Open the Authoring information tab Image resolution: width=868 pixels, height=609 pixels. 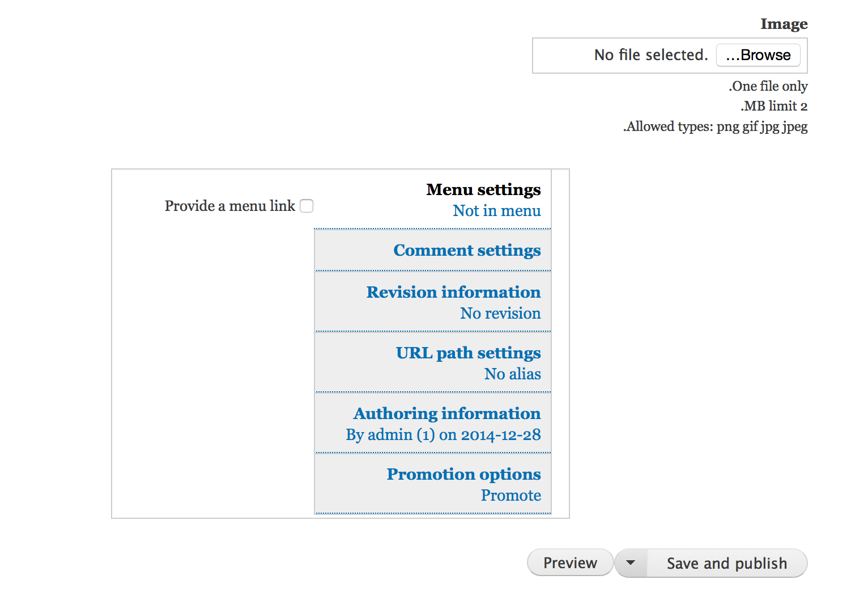click(x=433, y=423)
